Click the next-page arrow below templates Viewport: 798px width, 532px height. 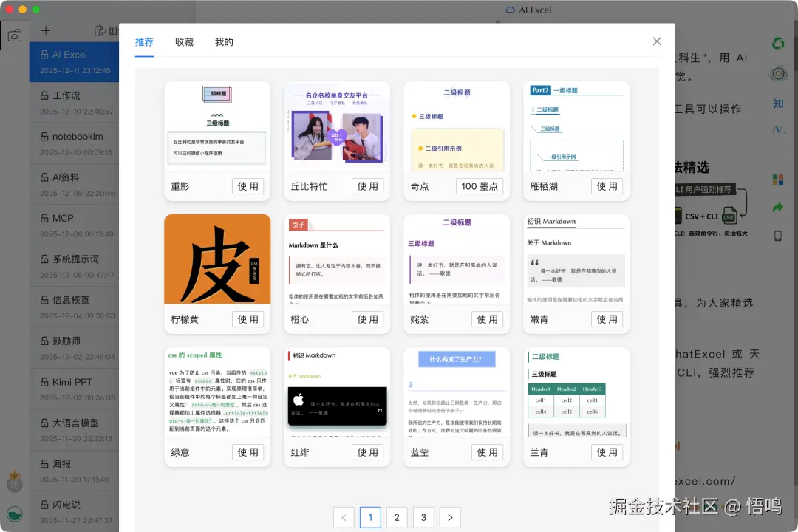450,517
